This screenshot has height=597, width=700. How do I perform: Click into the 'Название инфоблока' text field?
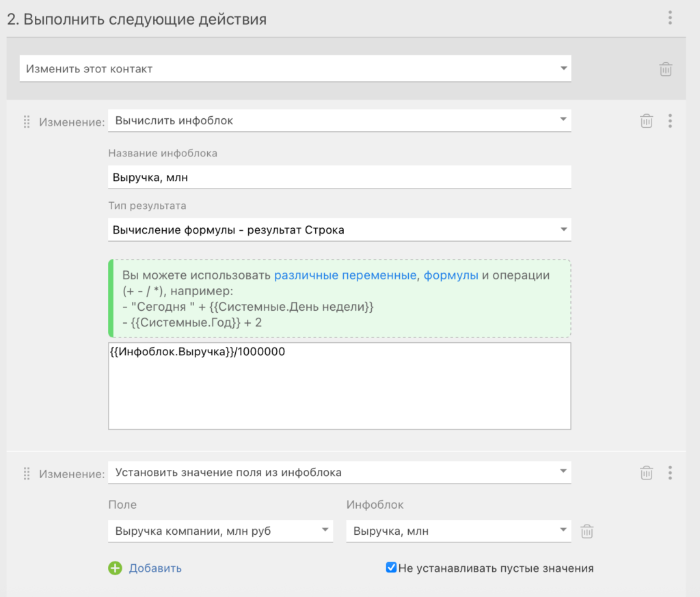coord(339,178)
